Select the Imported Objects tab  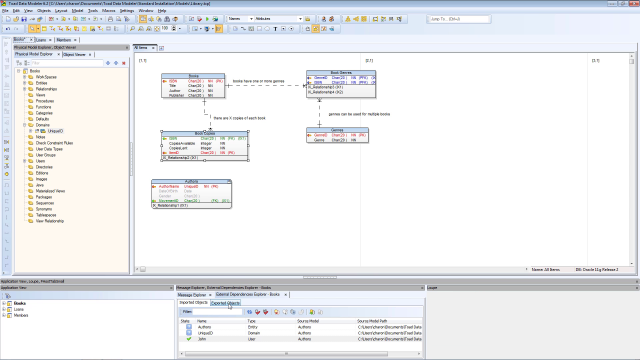click(x=194, y=303)
